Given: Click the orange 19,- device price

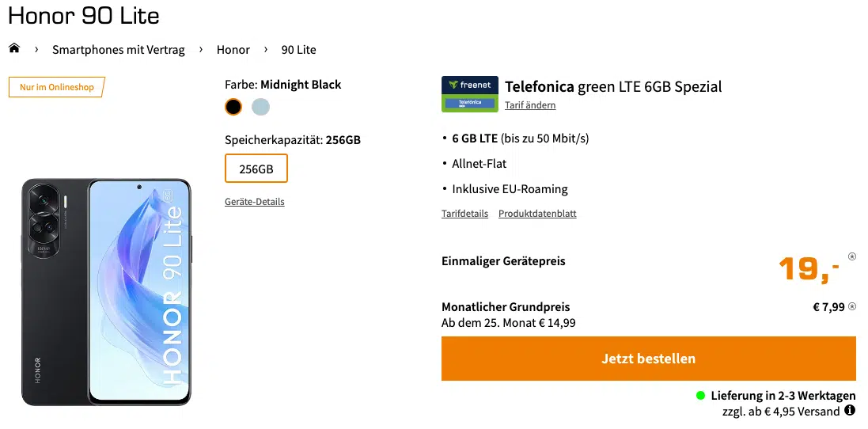Looking at the screenshot, I should point(809,269).
